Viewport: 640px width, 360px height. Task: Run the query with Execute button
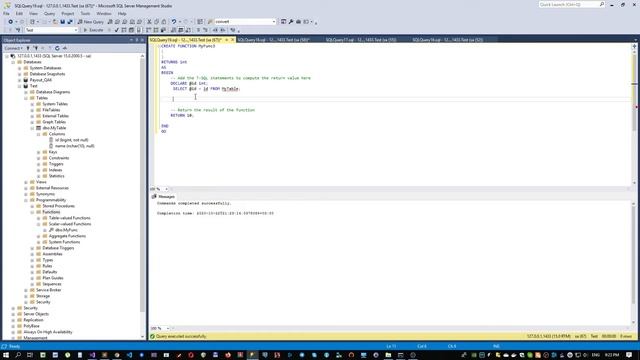pyautogui.click(x=93, y=30)
